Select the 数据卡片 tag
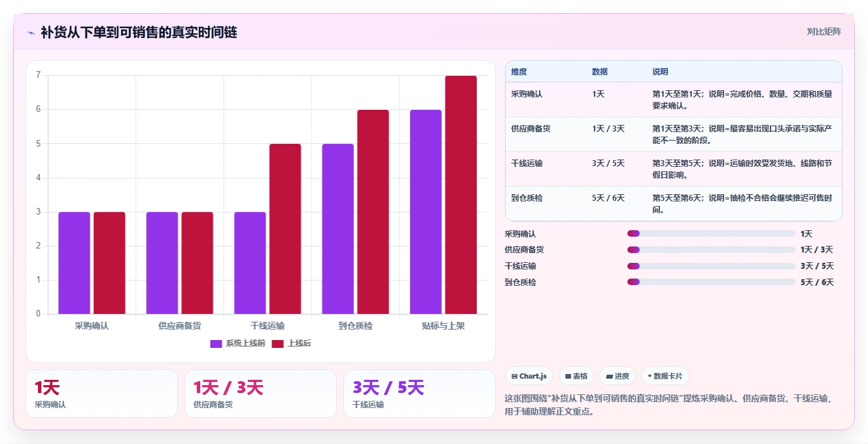Viewport: 868px width, 444px height. pyautogui.click(x=665, y=376)
